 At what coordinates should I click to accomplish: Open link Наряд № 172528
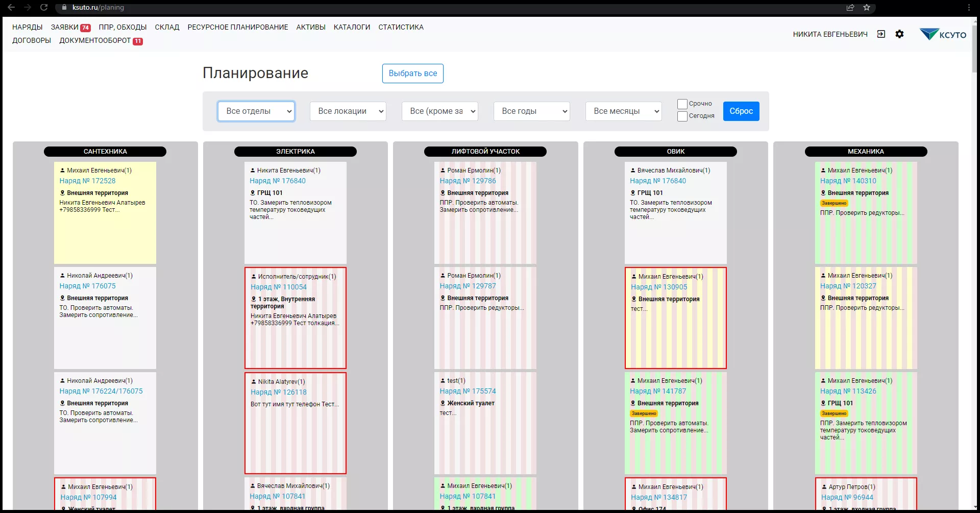tap(87, 181)
